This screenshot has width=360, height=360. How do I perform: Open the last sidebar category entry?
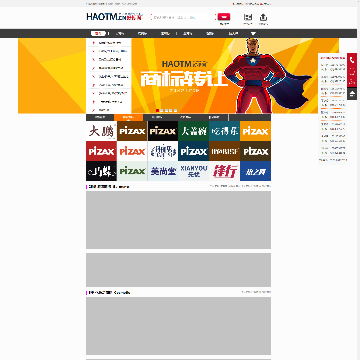pos(109,110)
